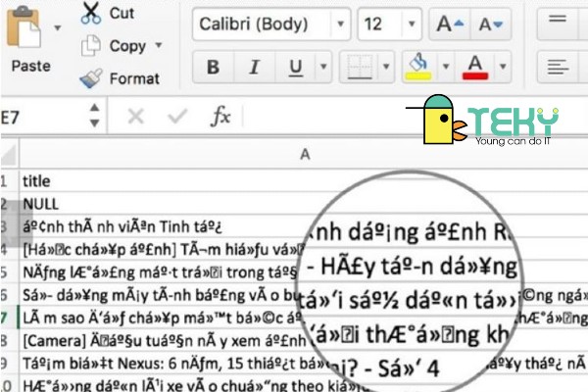Select row header 5
This screenshot has width=588, height=392.
tap(9, 272)
